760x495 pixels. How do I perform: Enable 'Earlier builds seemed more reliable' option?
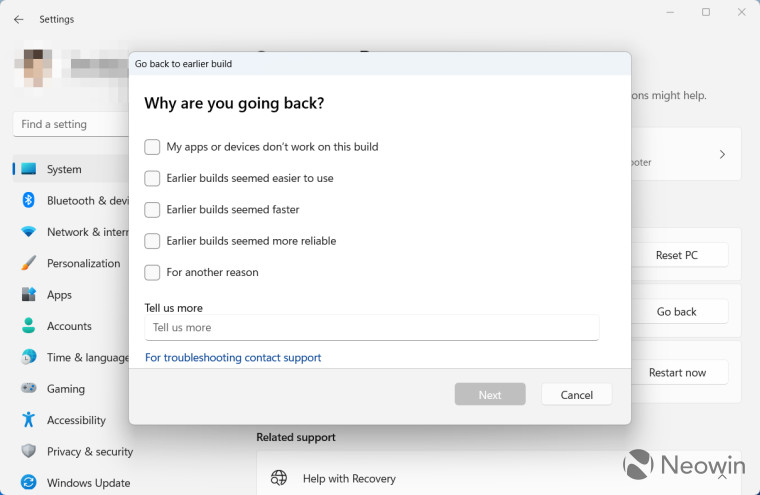click(152, 241)
